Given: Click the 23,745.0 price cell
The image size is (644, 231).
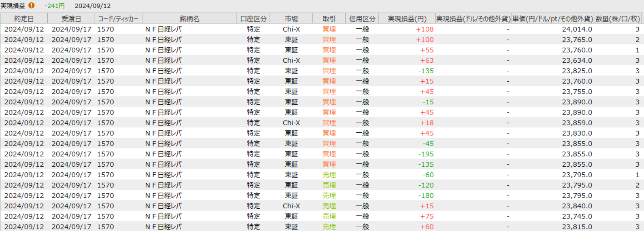Looking at the screenshot, I should click(577, 217).
